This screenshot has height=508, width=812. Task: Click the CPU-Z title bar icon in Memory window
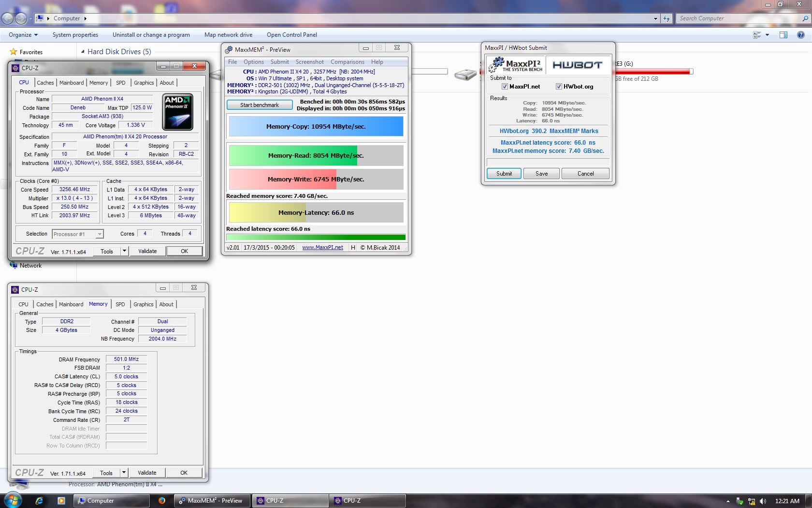(15, 290)
